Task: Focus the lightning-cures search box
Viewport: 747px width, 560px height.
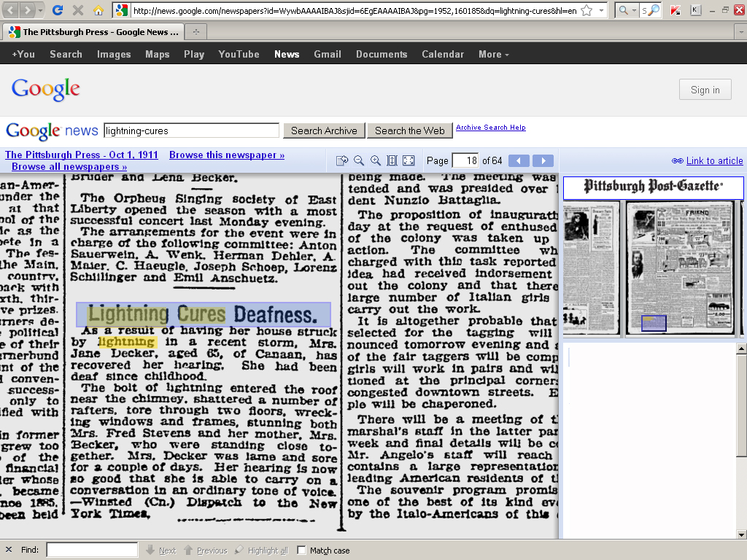Action: point(191,131)
